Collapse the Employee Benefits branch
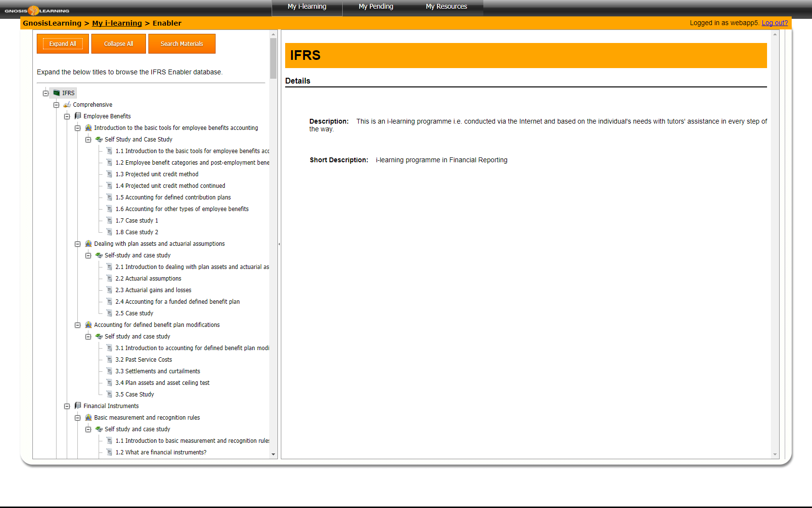This screenshot has height=508, width=812. (x=67, y=116)
